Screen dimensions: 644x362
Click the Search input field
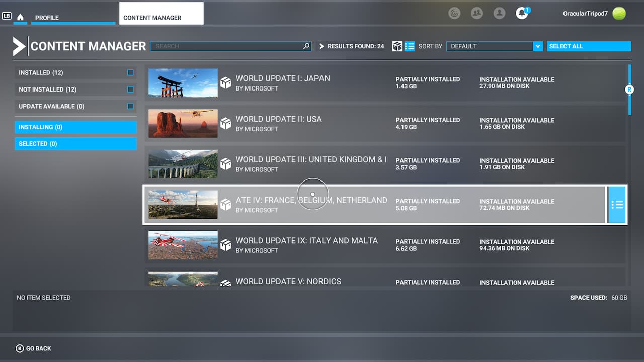click(x=231, y=46)
